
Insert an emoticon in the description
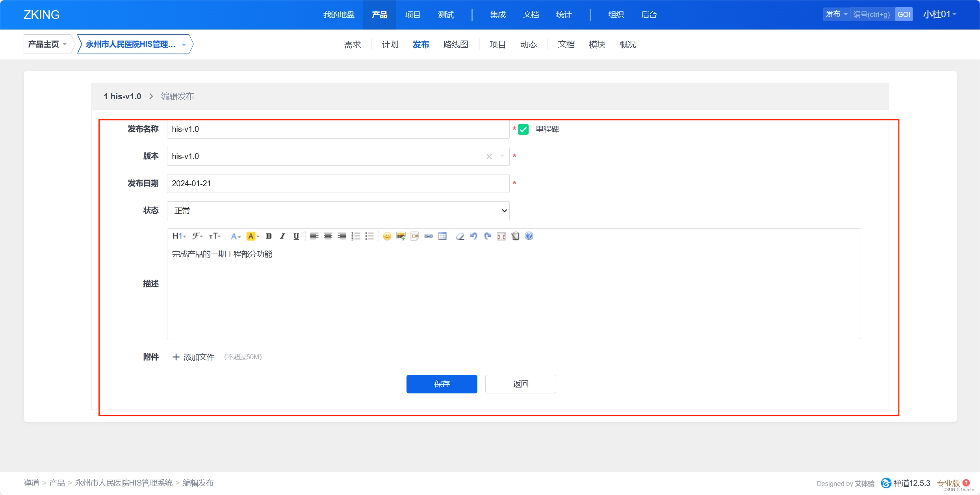tap(387, 236)
